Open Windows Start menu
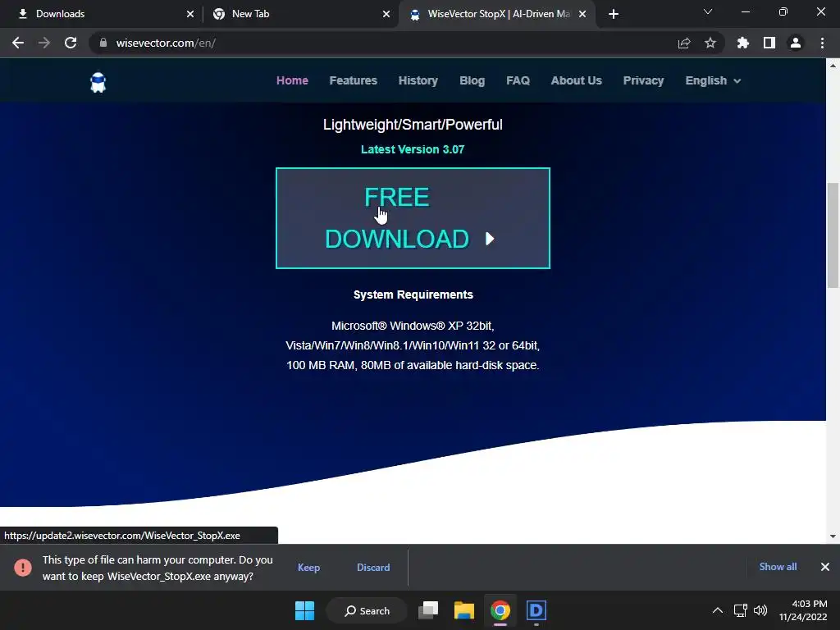The width and height of the screenshot is (840, 630). (x=305, y=610)
